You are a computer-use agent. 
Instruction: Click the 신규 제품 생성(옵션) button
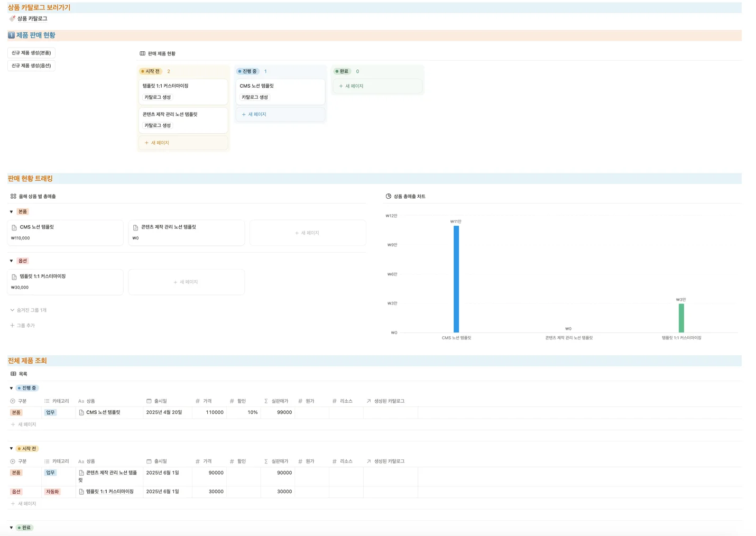tap(31, 66)
